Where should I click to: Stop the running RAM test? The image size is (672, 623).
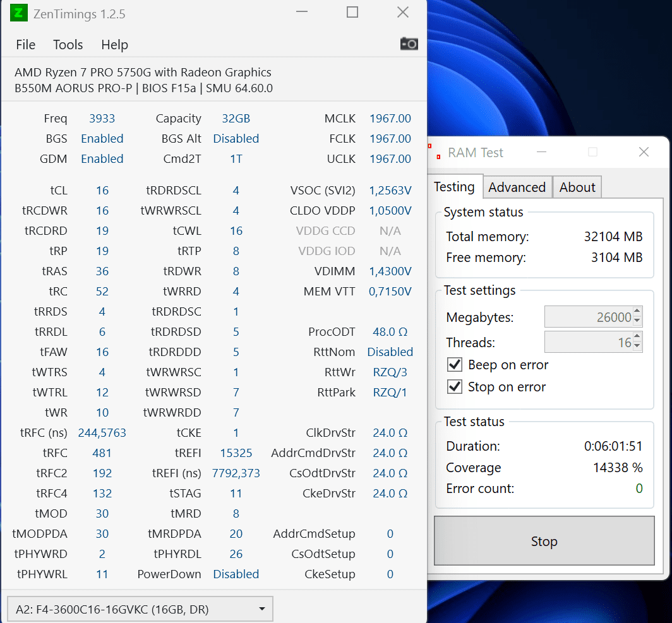544,541
